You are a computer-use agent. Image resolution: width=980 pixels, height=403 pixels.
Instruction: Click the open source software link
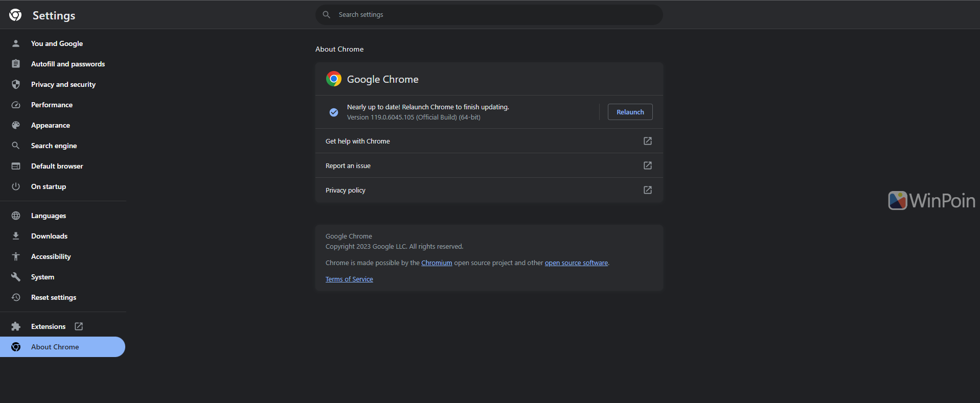576,263
